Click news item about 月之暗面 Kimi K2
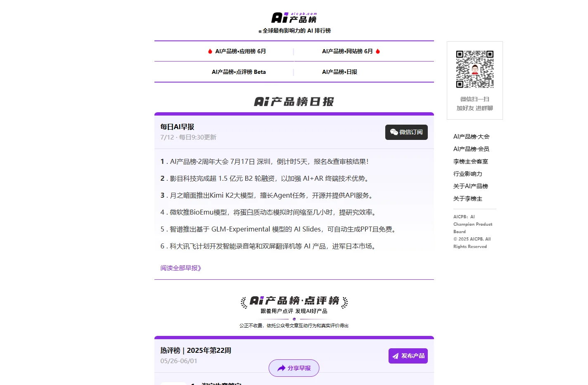588x385 pixels. coord(268,196)
